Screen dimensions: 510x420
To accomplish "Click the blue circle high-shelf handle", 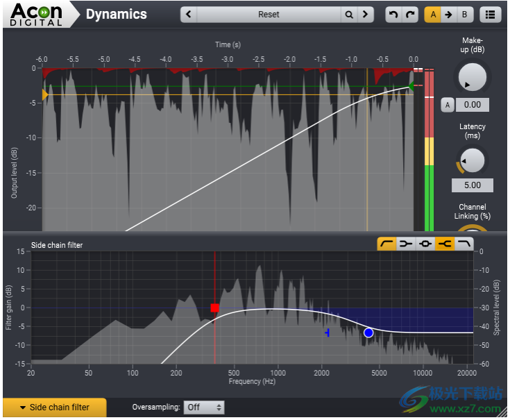I will (368, 333).
